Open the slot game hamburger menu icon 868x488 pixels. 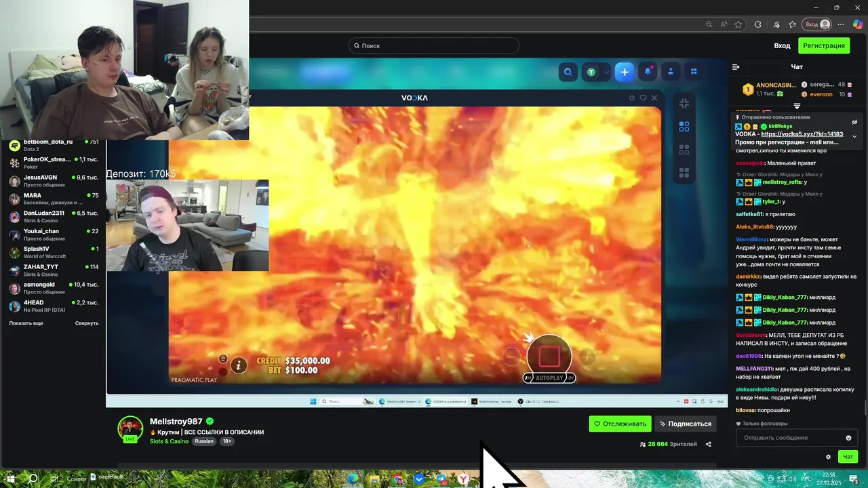222,359
